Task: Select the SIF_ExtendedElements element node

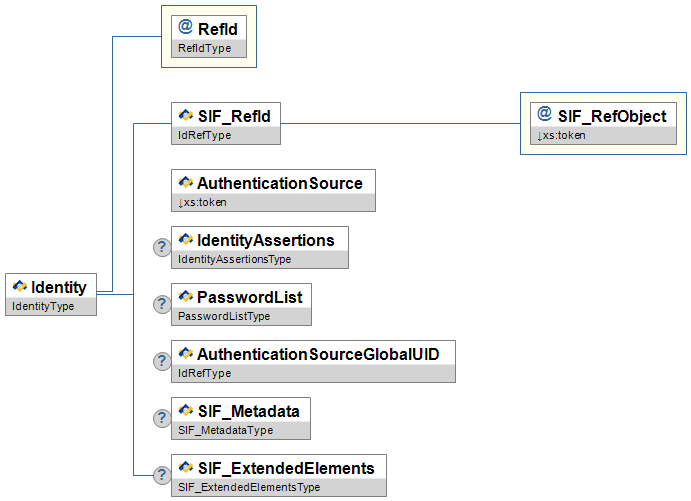Action: click(286, 468)
